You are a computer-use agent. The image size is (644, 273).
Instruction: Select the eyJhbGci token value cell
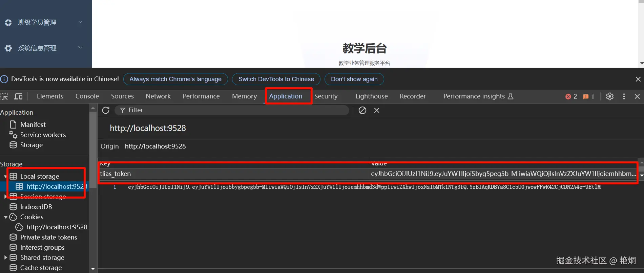pos(503,174)
